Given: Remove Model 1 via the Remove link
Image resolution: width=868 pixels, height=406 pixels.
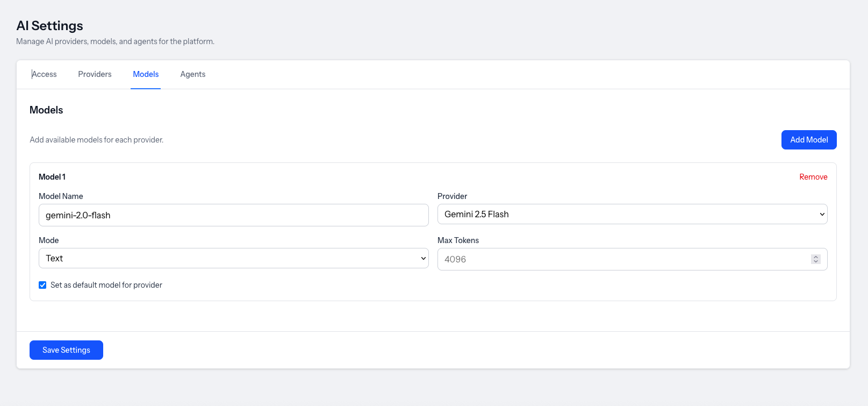Looking at the screenshot, I should (813, 177).
